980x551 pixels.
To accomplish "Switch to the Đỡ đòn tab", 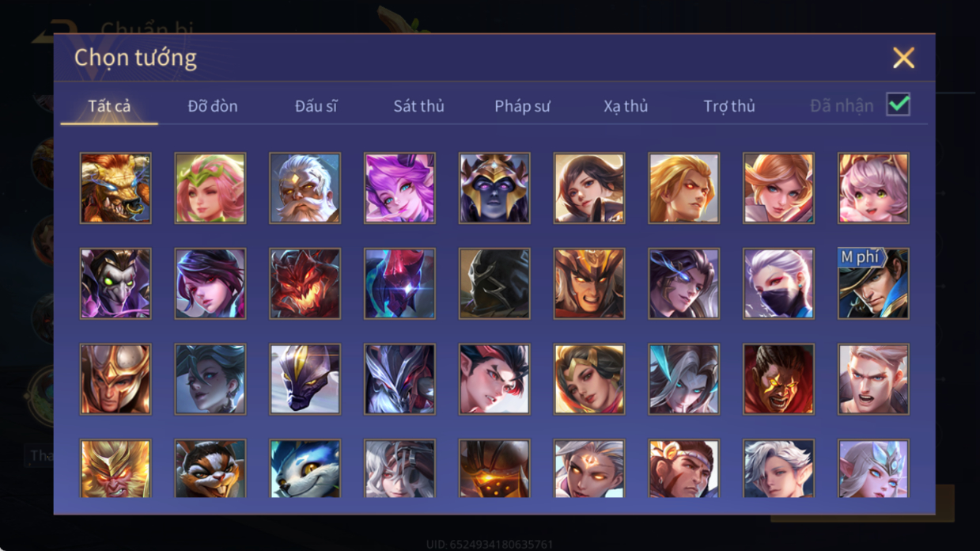I will click(x=213, y=106).
